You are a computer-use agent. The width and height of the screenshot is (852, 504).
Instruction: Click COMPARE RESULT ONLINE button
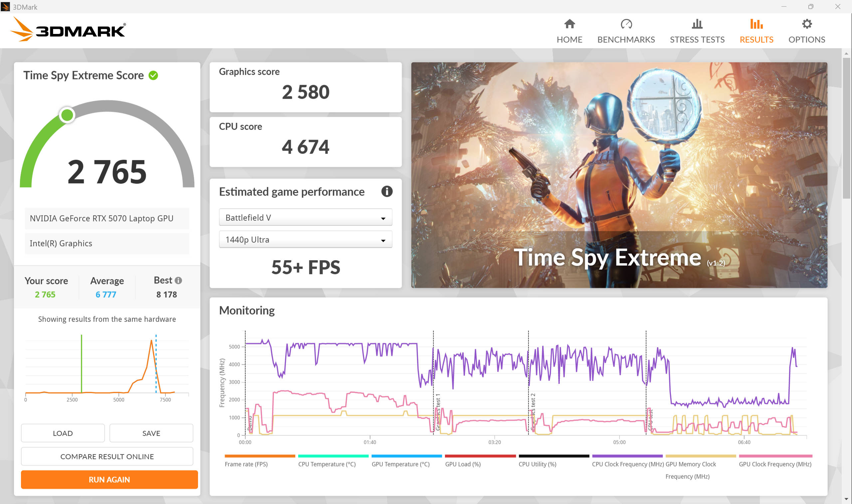(x=107, y=456)
